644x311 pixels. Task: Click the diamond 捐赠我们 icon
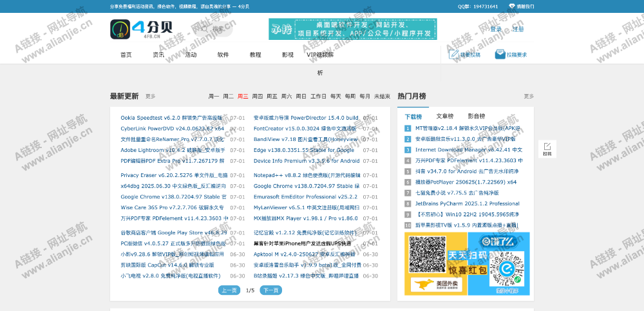512,6
